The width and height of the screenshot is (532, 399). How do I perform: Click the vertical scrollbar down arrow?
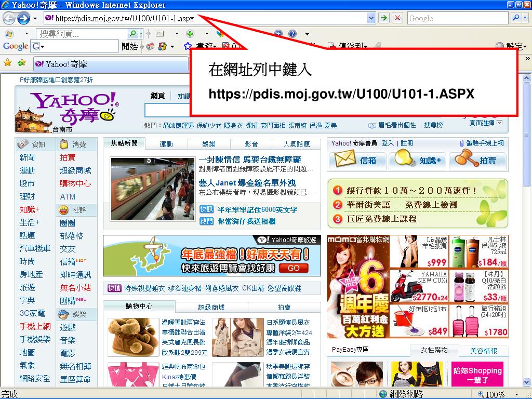point(527,382)
